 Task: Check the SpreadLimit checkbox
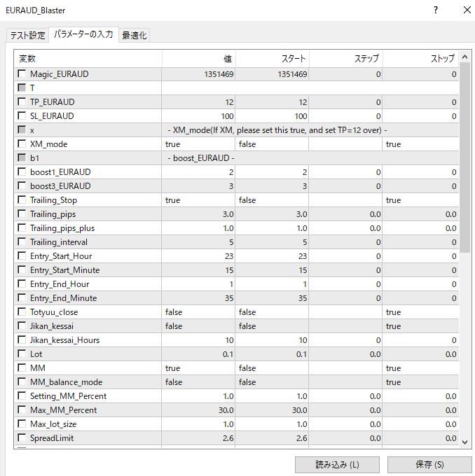22,437
